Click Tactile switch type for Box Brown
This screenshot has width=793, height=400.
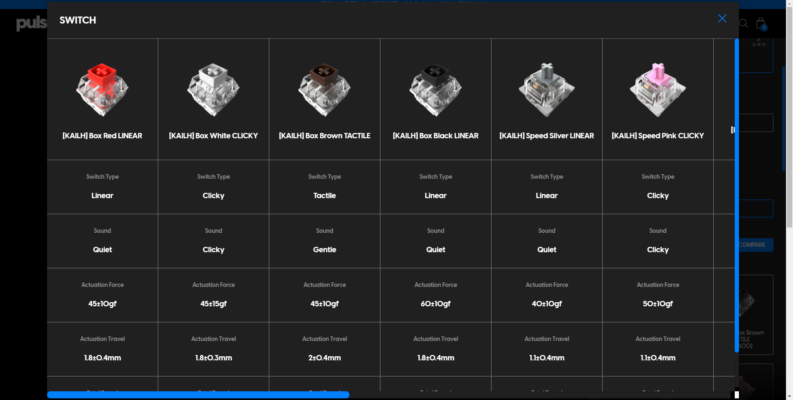324,196
